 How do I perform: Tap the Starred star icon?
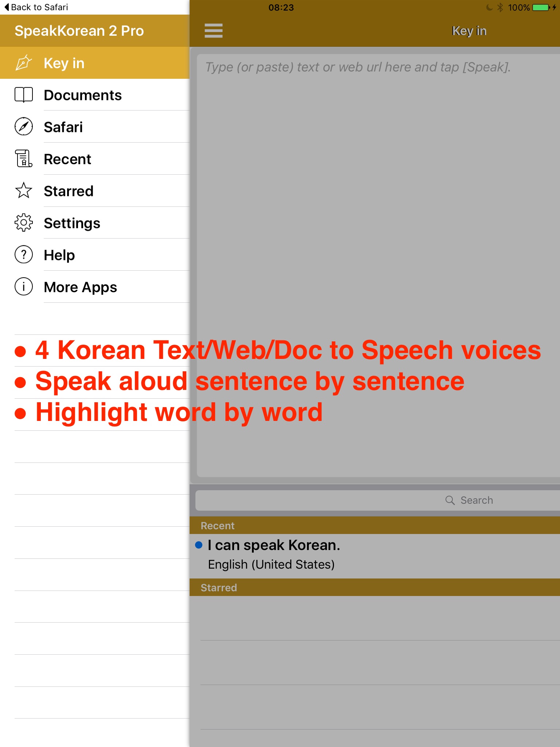[24, 190]
